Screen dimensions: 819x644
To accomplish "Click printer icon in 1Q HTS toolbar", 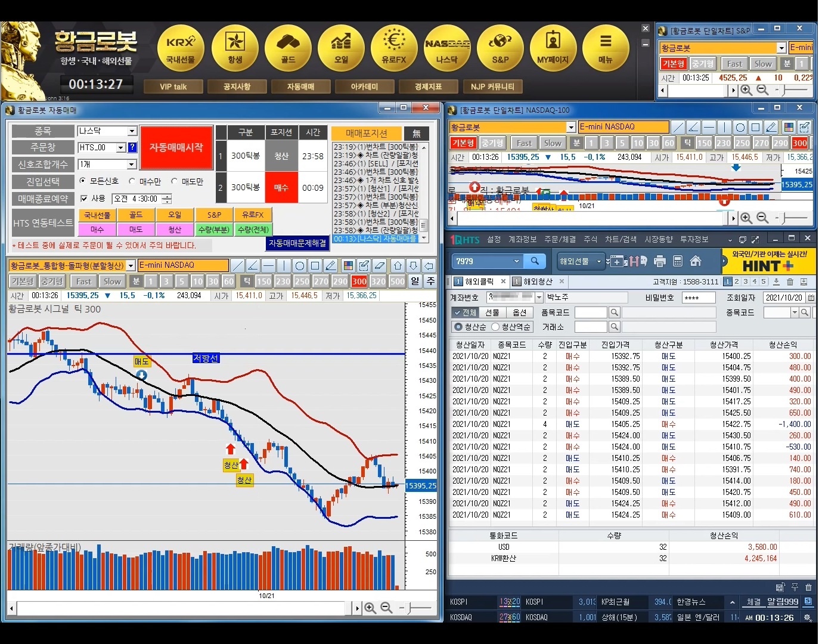I will pyautogui.click(x=659, y=261).
